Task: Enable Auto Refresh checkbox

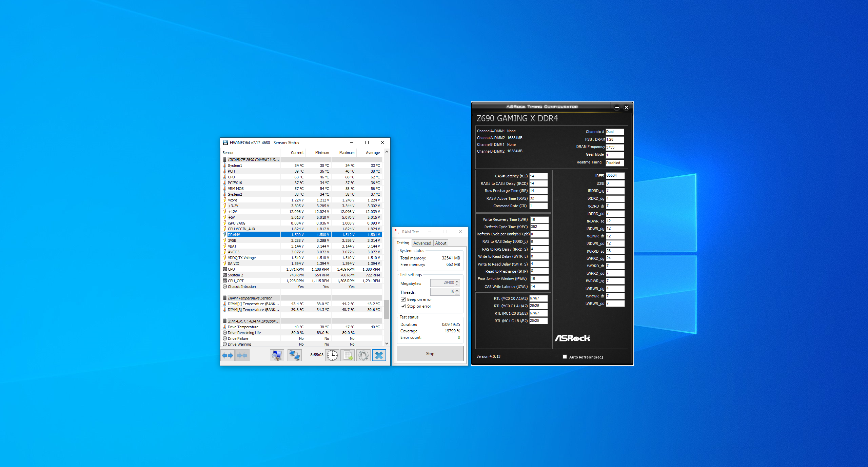Action: [x=565, y=357]
